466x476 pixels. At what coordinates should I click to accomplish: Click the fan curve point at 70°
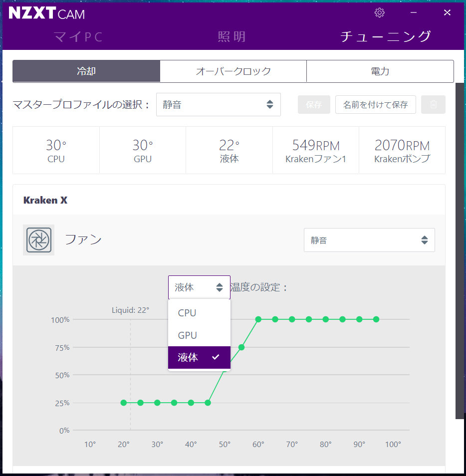point(292,319)
